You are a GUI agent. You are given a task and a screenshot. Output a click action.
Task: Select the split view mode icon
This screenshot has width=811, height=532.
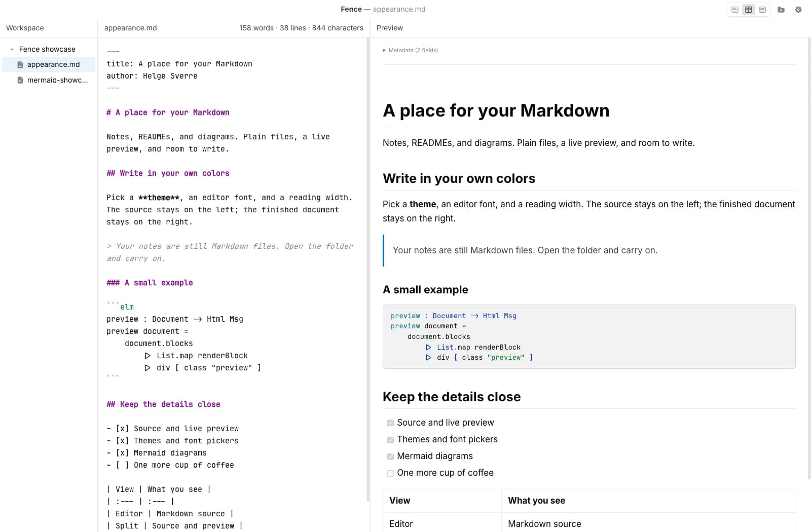coord(749,10)
